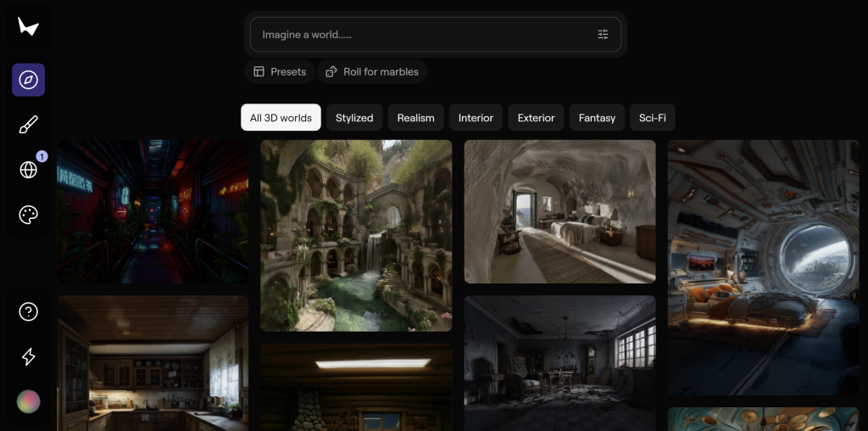Filter worlds by Realism
The image size is (868, 431).
pos(415,118)
